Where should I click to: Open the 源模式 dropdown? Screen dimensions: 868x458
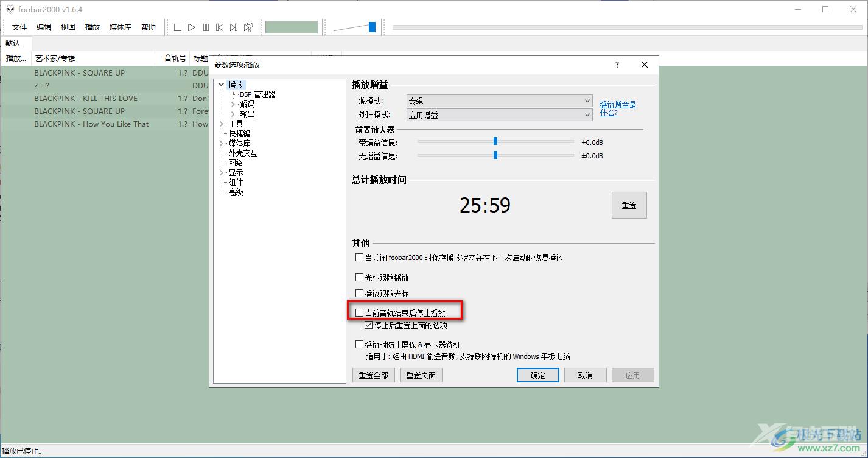(x=500, y=101)
